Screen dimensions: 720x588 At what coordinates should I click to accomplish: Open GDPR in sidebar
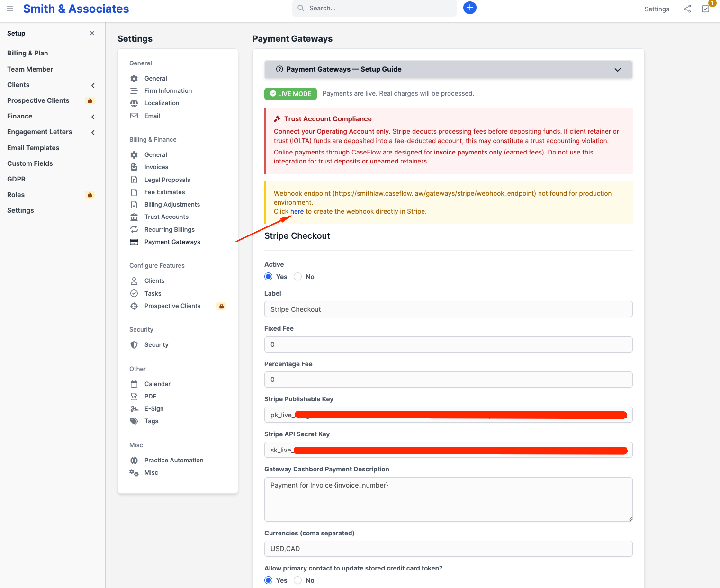(16, 179)
